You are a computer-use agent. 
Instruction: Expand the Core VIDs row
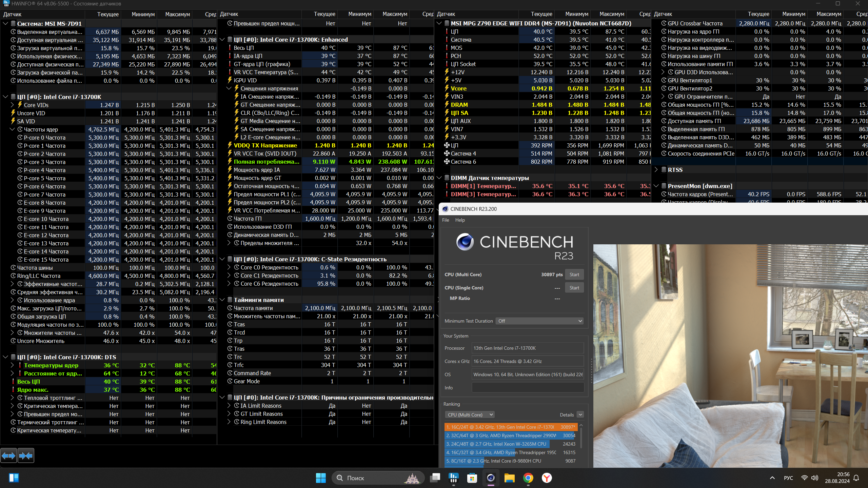[x=13, y=105]
